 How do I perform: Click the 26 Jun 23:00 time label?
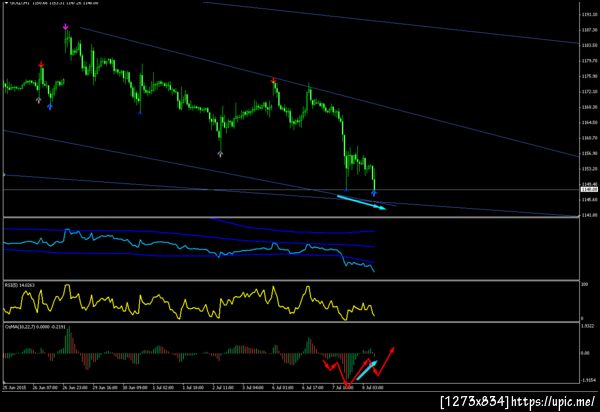coord(75,388)
